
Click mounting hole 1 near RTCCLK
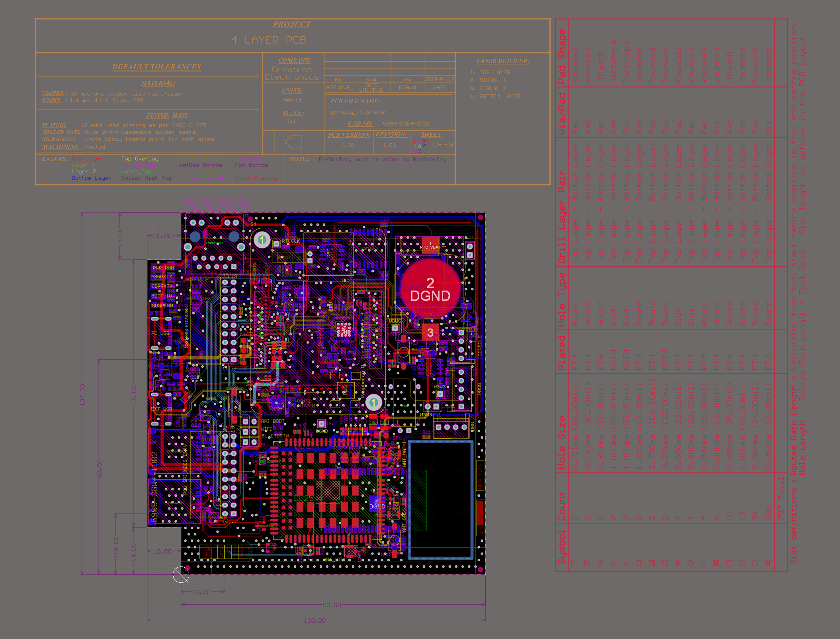[262, 240]
